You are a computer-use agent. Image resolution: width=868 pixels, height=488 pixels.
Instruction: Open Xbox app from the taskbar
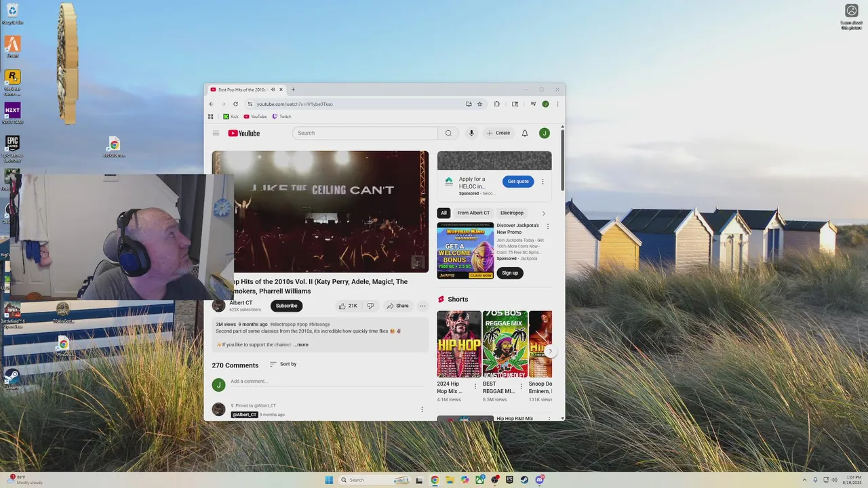click(479, 480)
